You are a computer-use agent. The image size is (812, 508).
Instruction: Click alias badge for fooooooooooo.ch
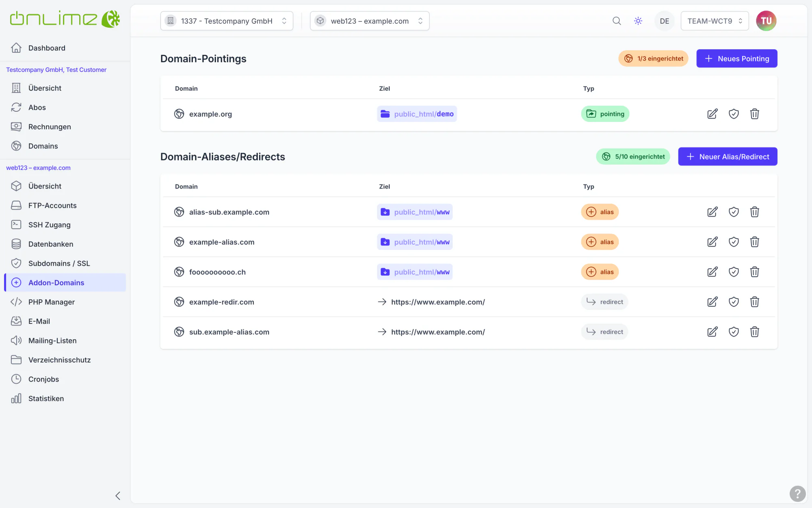coord(600,272)
